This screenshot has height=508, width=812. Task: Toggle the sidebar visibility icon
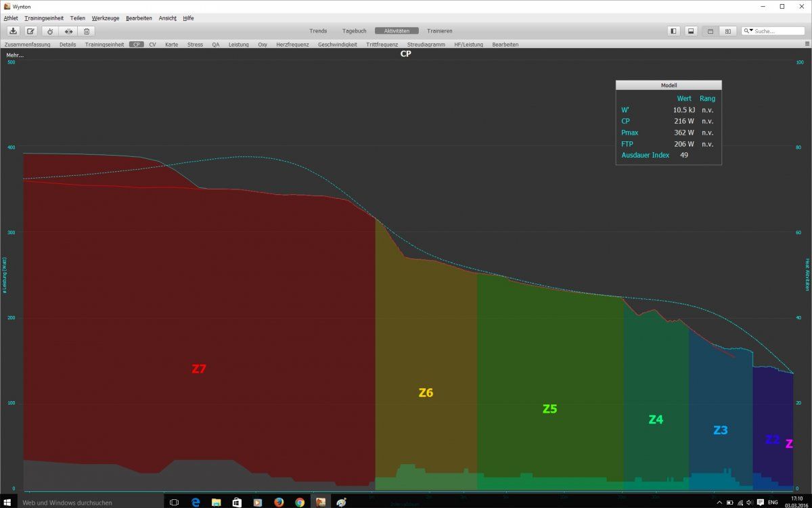pyautogui.click(x=673, y=31)
